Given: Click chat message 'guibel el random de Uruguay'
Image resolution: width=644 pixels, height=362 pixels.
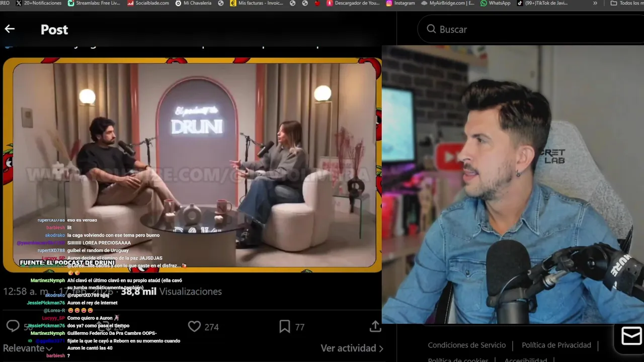Looking at the screenshot, I should point(98,250).
